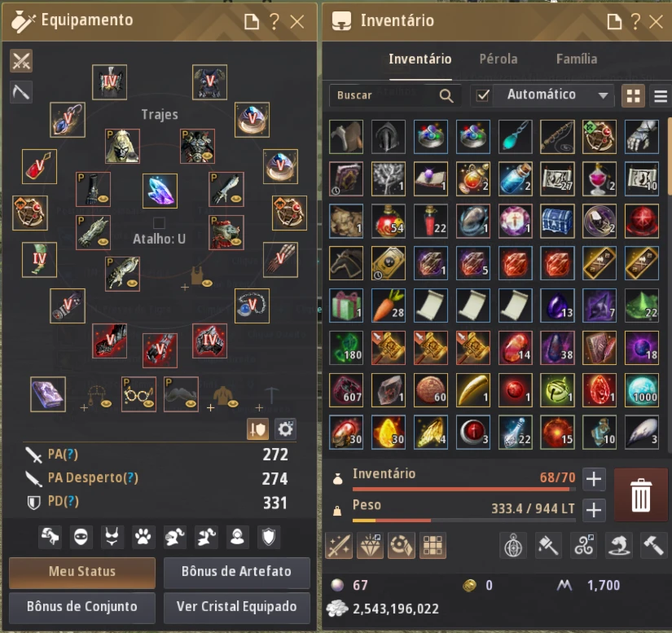Screen dimensions: 672x633
Task: Switch to grid view in inventory
Action: [x=633, y=95]
